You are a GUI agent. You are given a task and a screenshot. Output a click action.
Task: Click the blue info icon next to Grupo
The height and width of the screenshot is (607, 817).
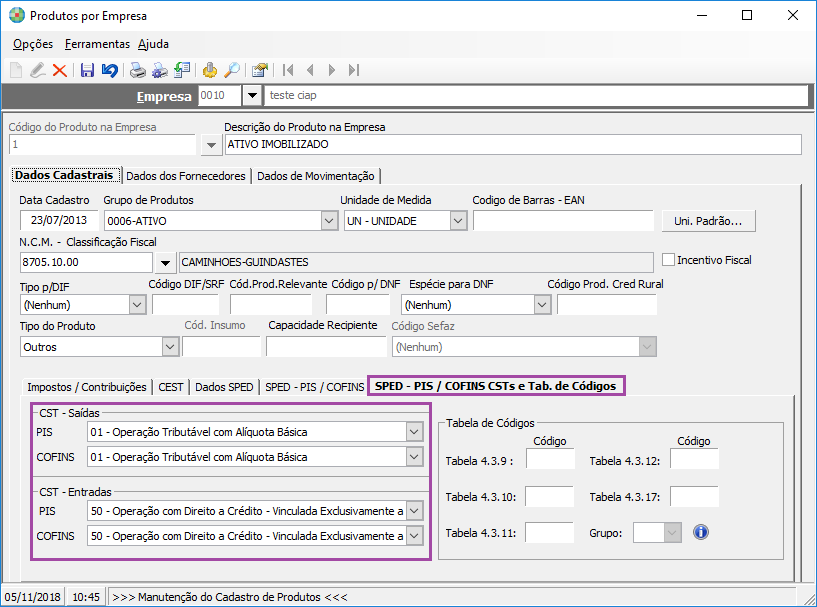[x=701, y=532]
